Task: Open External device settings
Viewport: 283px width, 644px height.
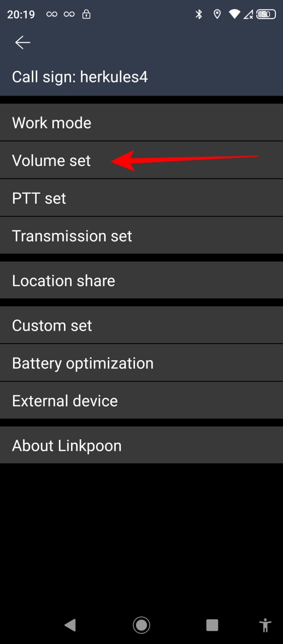Action: pyautogui.click(x=141, y=400)
